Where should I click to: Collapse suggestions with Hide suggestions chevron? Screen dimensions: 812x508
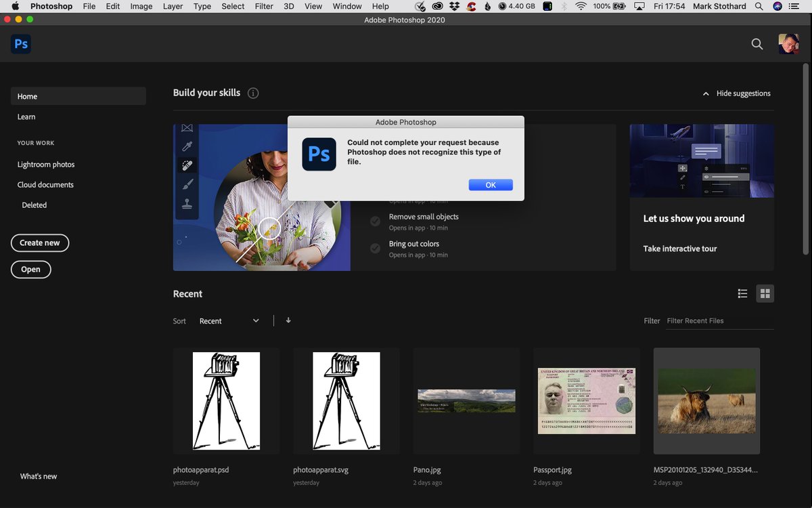click(x=706, y=93)
